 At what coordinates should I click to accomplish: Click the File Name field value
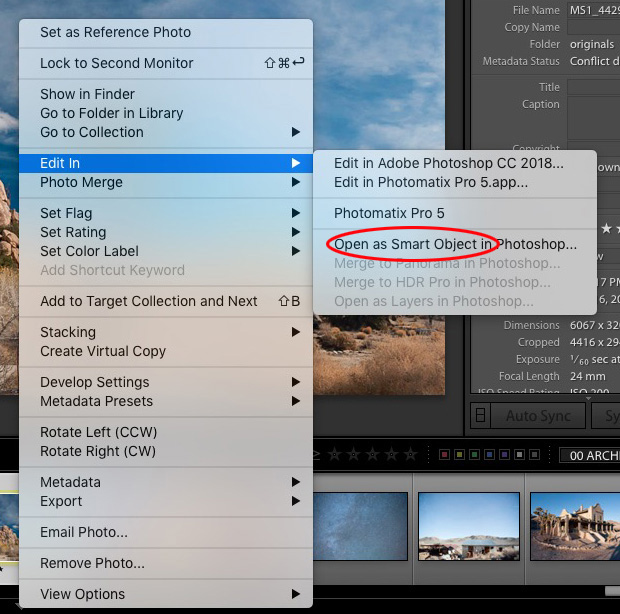click(594, 10)
